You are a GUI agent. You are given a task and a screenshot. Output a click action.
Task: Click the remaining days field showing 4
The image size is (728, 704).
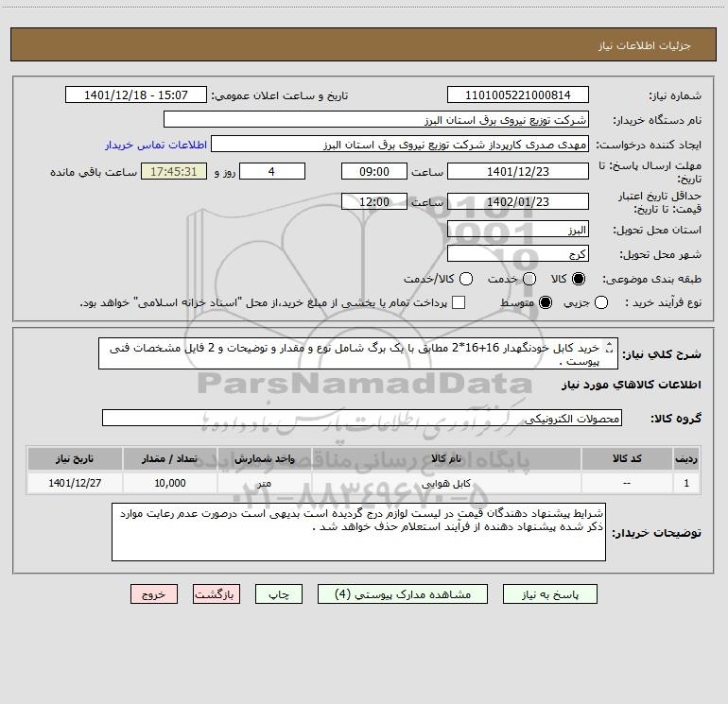(272, 171)
